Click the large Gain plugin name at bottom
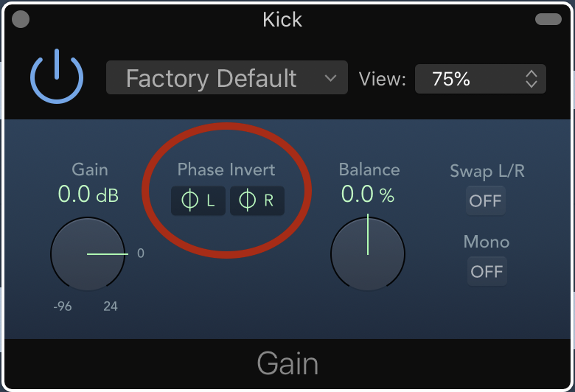575x392 pixels. (287, 364)
